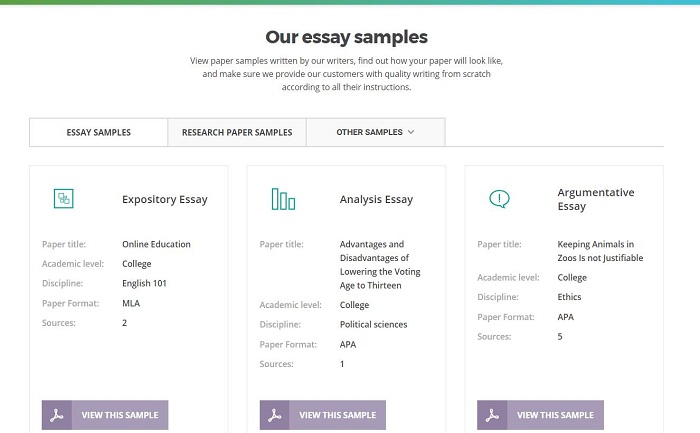Click the Online Education paper title
Image resolution: width=700 pixels, height=433 pixels.
tap(156, 244)
